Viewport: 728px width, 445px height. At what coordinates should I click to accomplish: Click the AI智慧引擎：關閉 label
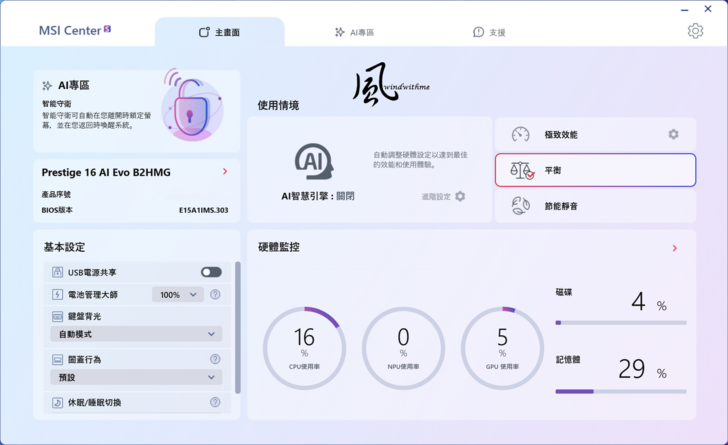coord(318,196)
